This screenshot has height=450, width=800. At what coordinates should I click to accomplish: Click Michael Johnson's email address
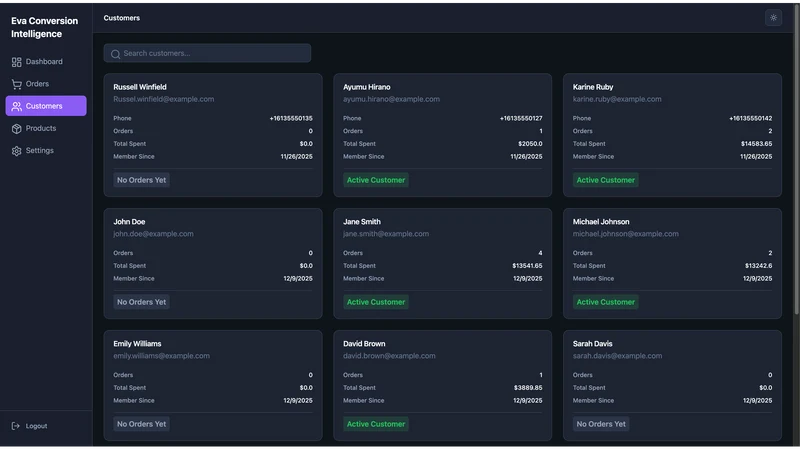point(626,234)
